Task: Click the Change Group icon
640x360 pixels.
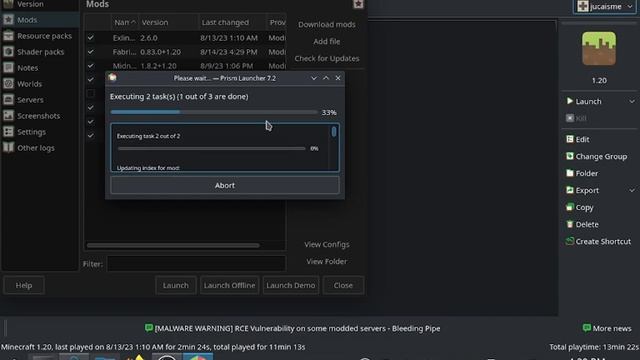Action: [x=570, y=156]
